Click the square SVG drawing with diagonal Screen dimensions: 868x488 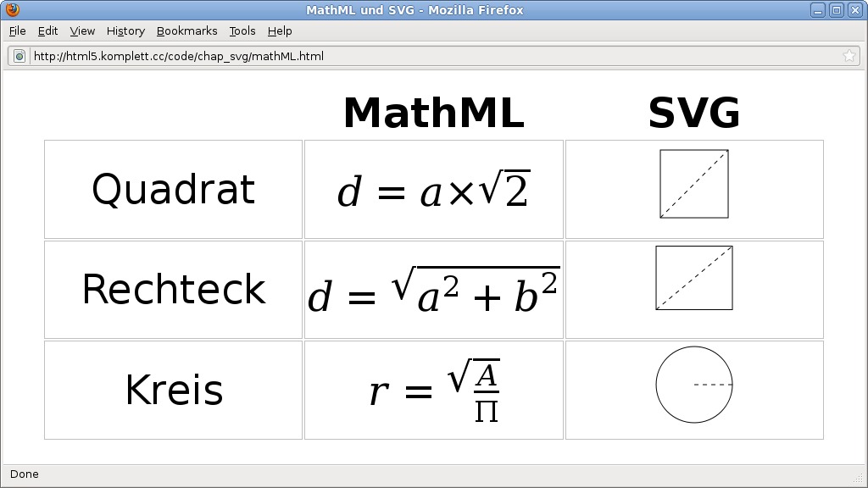click(694, 184)
